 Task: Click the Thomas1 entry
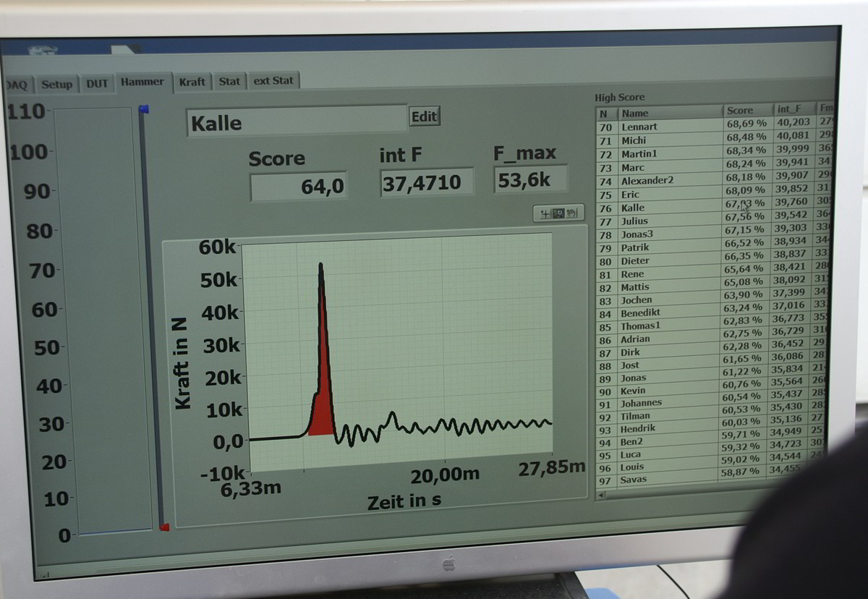click(641, 326)
